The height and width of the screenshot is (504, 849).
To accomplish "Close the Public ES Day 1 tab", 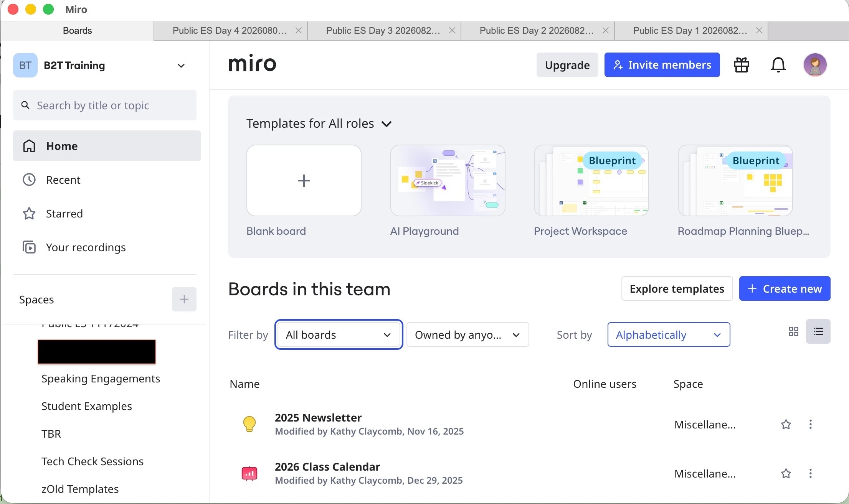I will [760, 31].
